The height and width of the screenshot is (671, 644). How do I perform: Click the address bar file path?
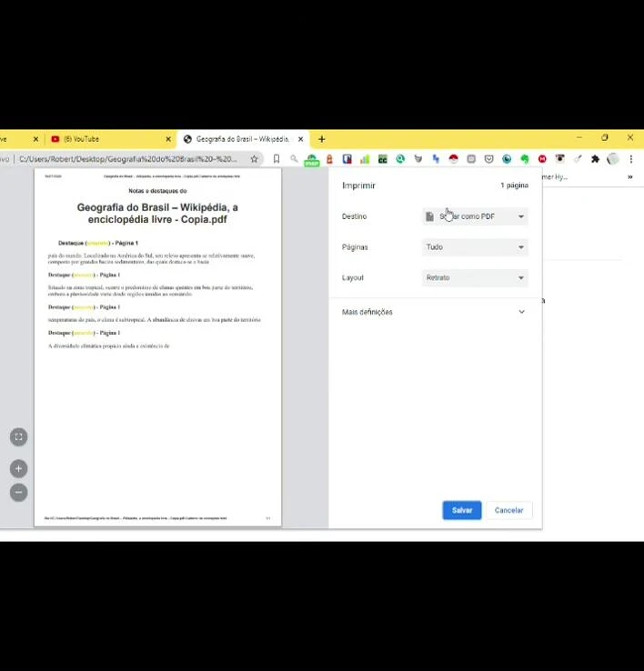(127, 159)
